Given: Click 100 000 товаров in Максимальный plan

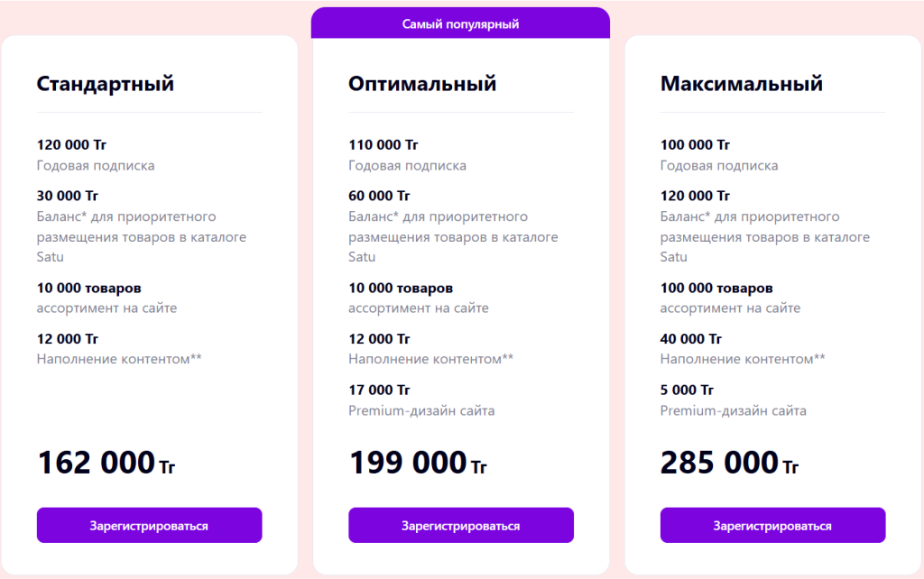Looking at the screenshot, I should coord(716,288).
